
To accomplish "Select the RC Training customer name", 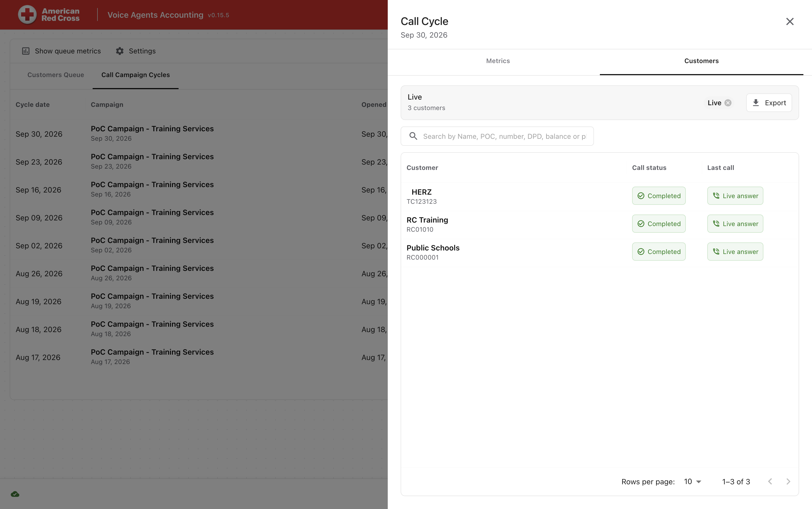I will (427, 220).
